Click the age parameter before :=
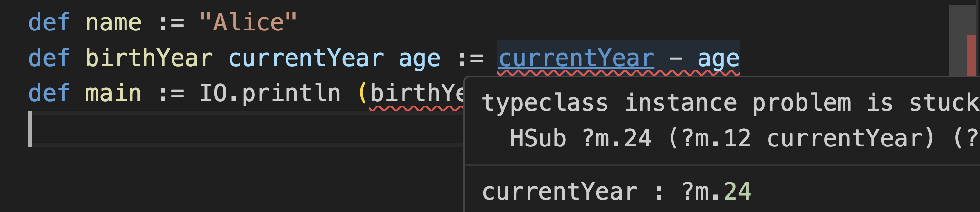The image size is (980, 212). point(419,58)
